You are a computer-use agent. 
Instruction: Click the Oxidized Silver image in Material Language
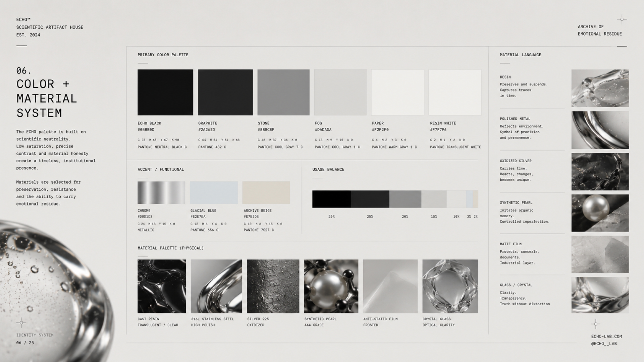600,172
